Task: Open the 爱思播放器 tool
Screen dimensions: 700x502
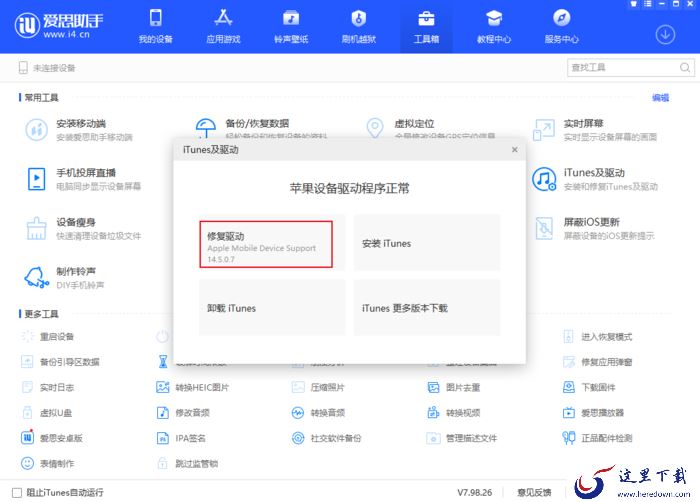Action: tap(594, 413)
